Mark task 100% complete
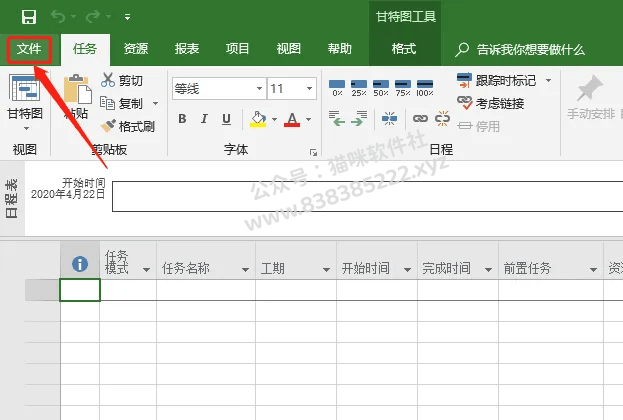Screen dimensions: 623x420 (425, 88)
